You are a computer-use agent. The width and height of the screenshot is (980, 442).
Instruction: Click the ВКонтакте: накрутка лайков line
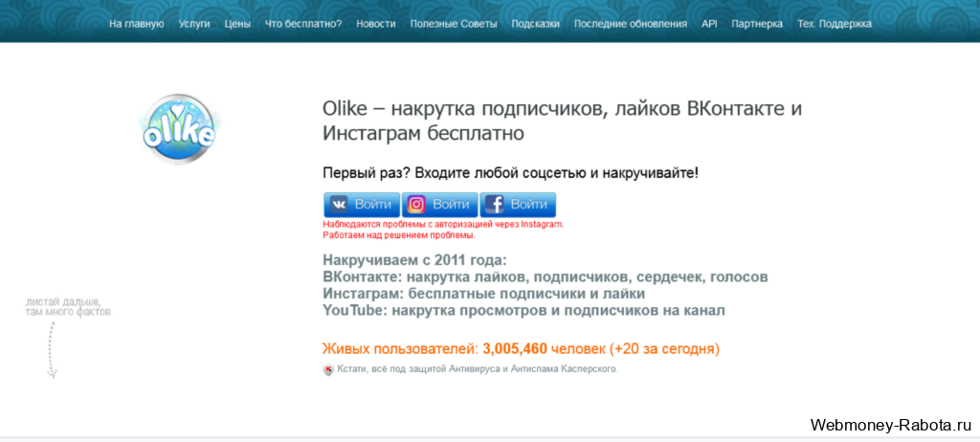pos(546,276)
